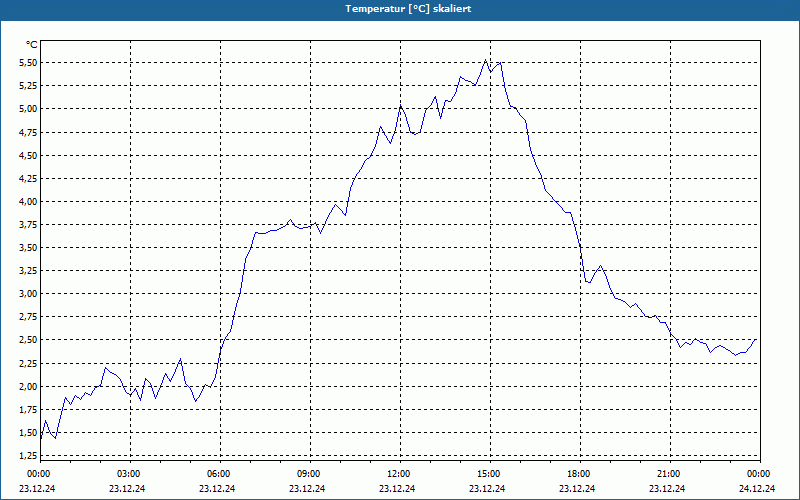Select the "5,50" y-axis label

pyautogui.click(x=28, y=63)
